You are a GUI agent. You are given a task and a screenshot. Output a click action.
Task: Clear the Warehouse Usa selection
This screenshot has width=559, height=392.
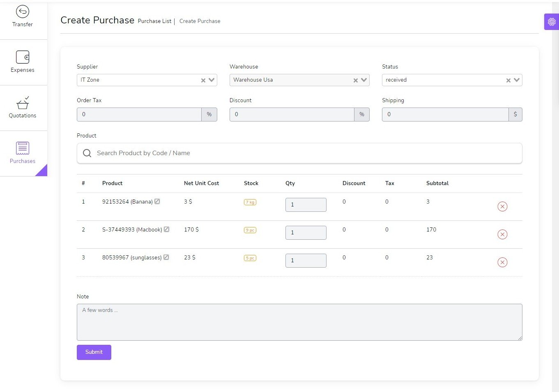click(x=356, y=80)
